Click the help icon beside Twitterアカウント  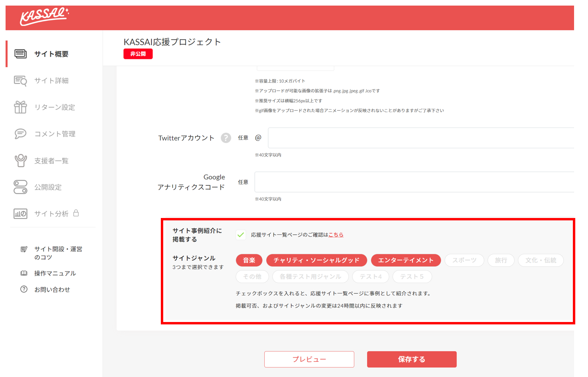[x=226, y=137]
